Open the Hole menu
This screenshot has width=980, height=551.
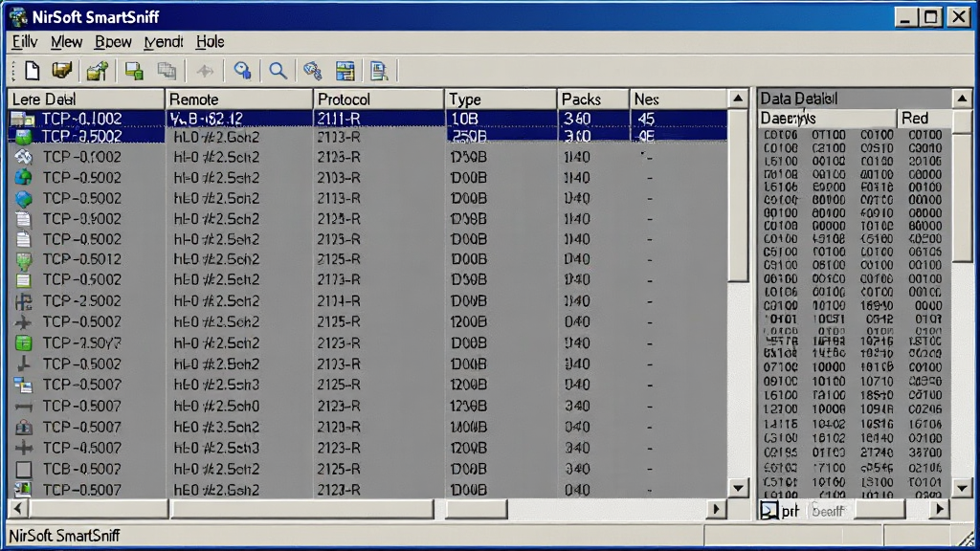click(210, 42)
